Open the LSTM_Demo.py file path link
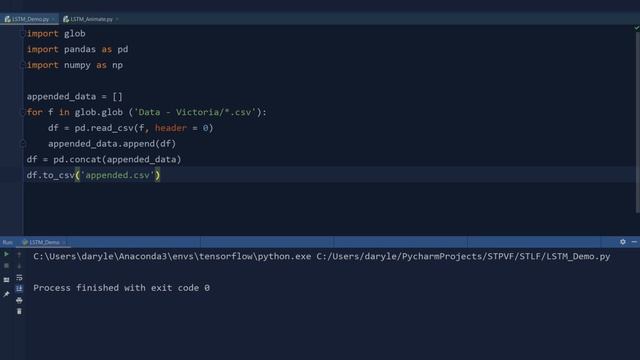640x360 pixels. (463, 256)
